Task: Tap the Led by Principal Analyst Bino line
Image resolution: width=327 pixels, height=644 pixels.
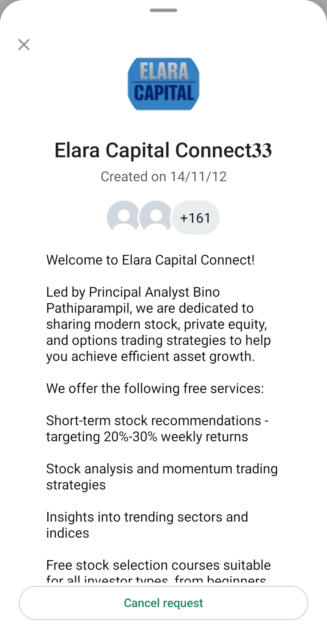Action: pos(133,292)
